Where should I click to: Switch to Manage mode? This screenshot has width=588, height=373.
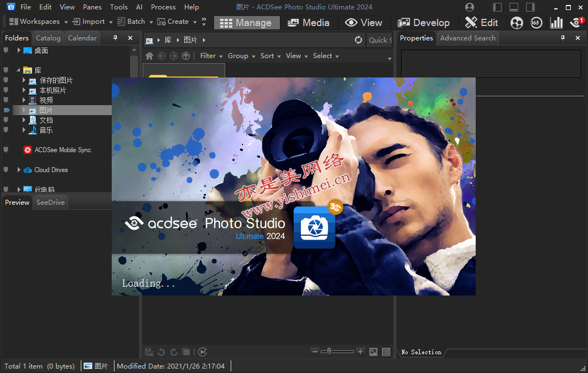coord(247,23)
